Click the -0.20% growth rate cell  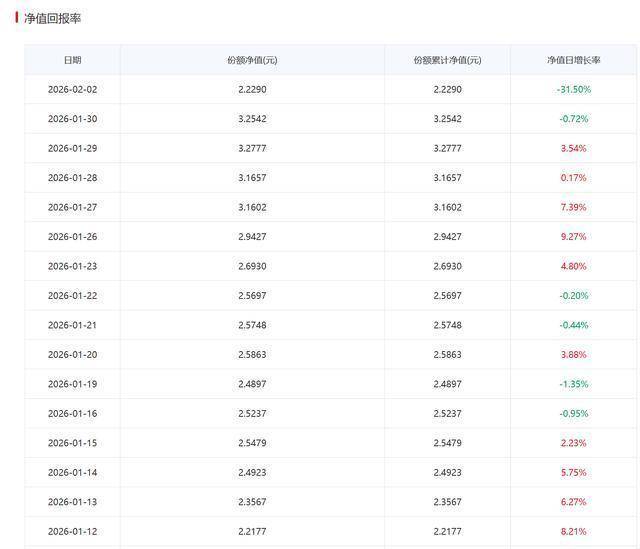click(x=573, y=296)
